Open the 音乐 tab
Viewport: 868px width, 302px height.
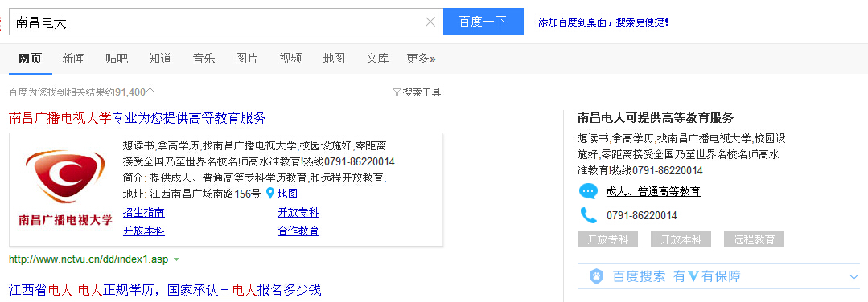(204, 59)
